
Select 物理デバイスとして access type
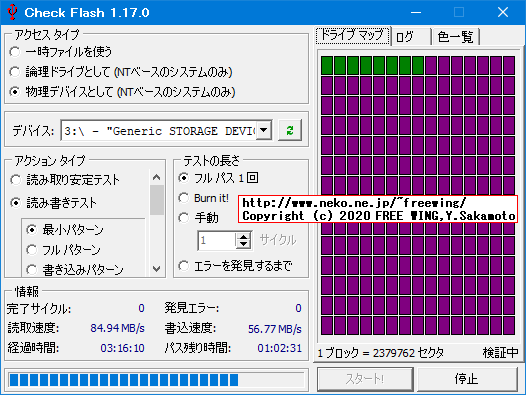click(122, 92)
